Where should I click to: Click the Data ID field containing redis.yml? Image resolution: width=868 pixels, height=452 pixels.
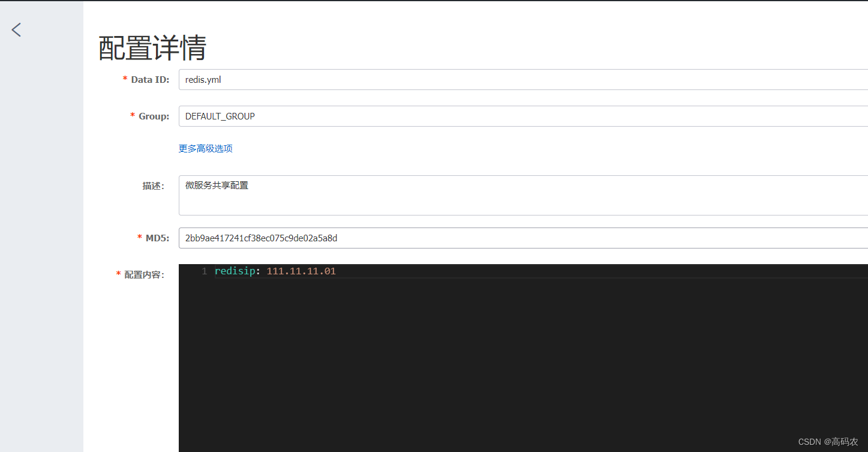[523, 79]
